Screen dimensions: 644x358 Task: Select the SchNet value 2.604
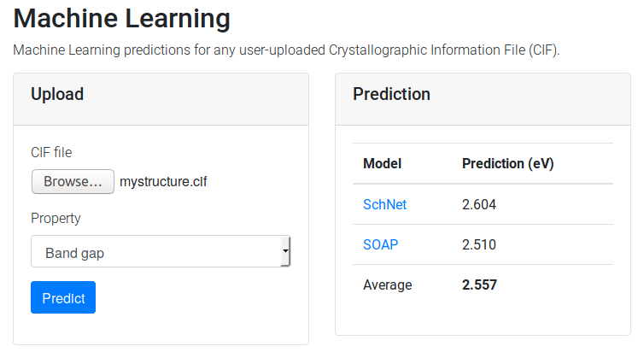pyautogui.click(x=479, y=204)
